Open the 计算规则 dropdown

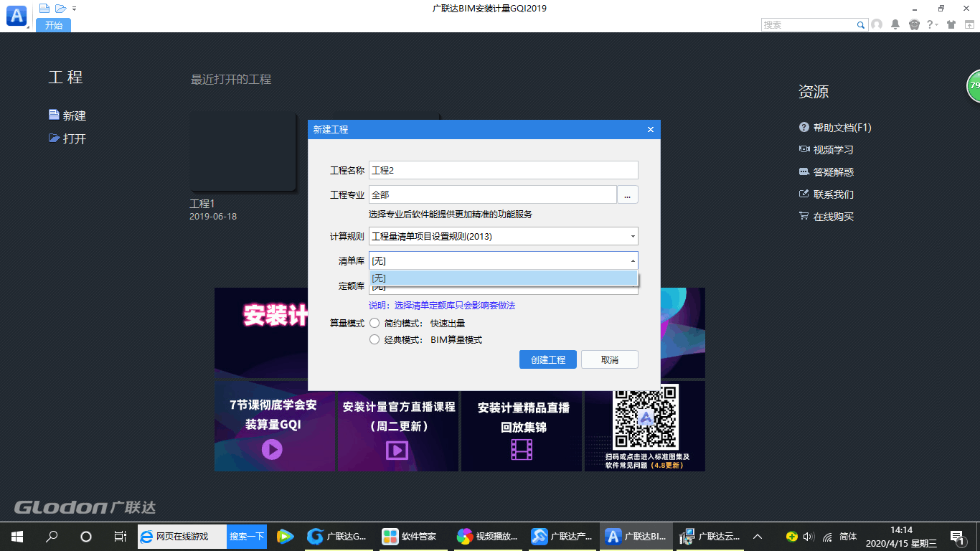pyautogui.click(x=503, y=236)
